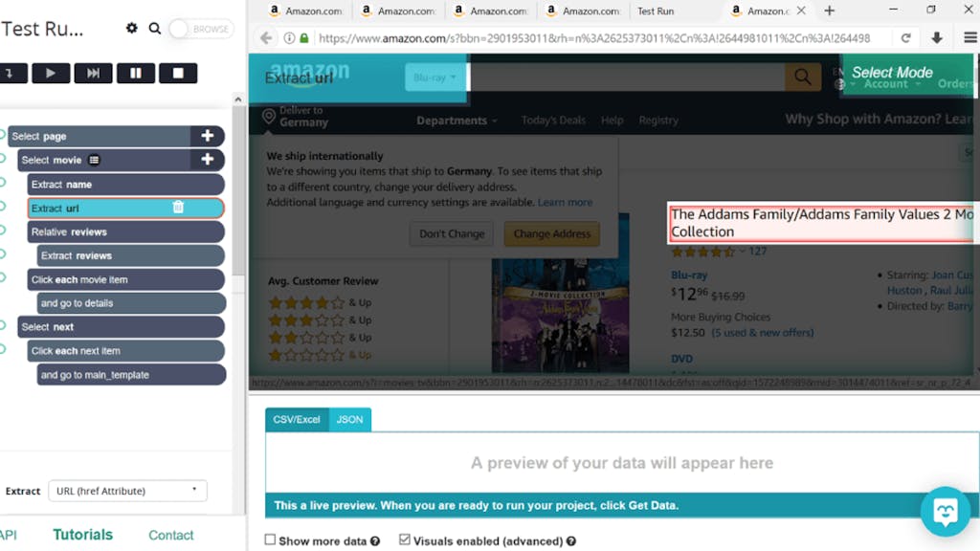This screenshot has height=551, width=980.
Task: Click Deliver to Germany location
Action: tap(296, 116)
